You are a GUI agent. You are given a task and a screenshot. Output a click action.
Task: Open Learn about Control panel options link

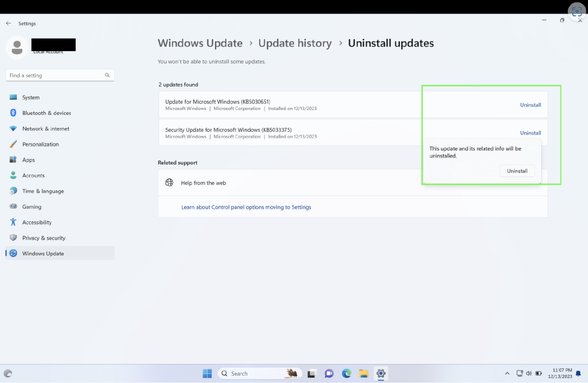[246, 207]
